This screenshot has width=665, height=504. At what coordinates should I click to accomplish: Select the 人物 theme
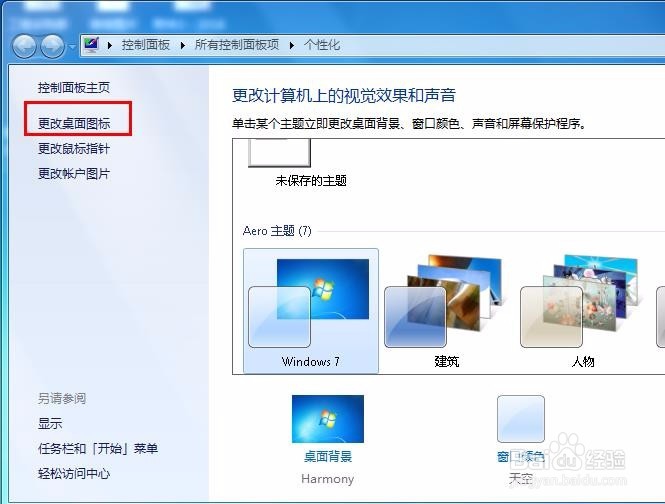[583, 311]
